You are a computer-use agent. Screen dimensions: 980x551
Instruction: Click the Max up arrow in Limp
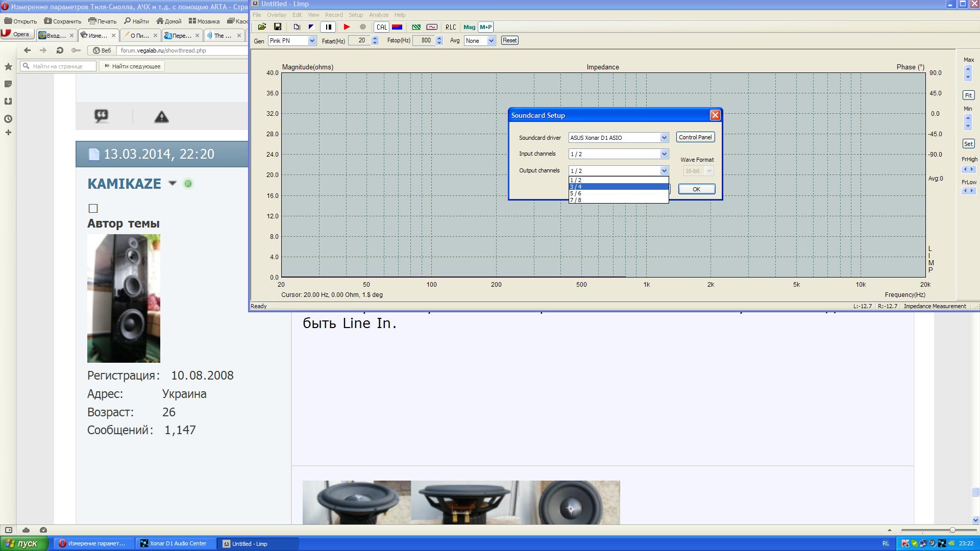968,68
